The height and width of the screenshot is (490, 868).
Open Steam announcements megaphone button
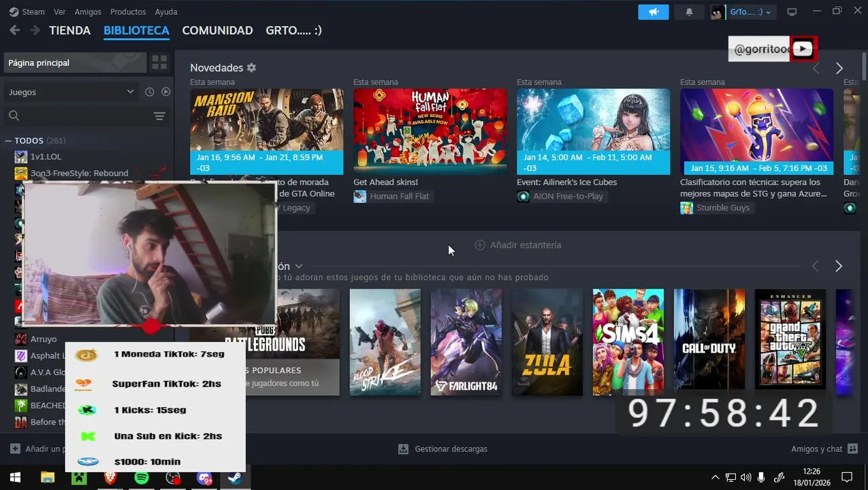click(x=654, y=12)
